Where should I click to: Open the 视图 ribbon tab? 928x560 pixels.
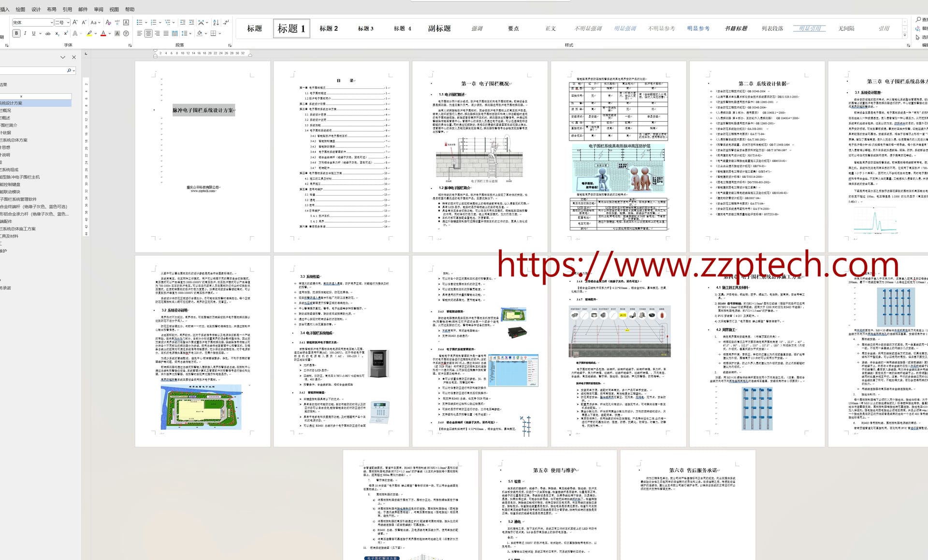tap(114, 9)
